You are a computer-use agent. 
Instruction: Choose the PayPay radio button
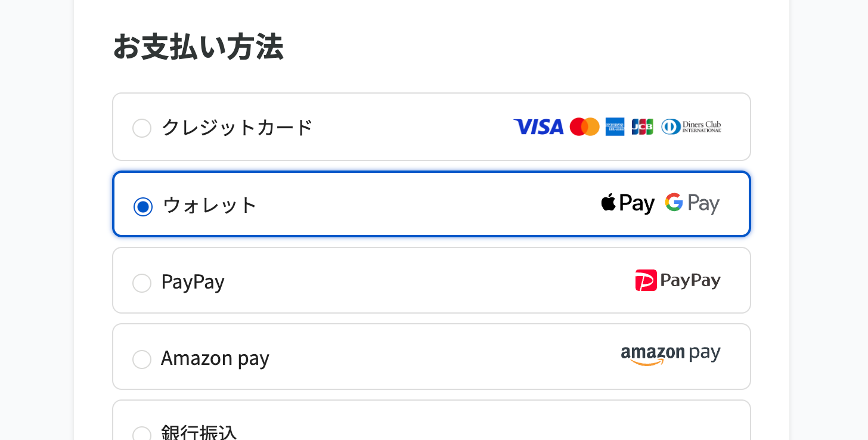pos(142,283)
